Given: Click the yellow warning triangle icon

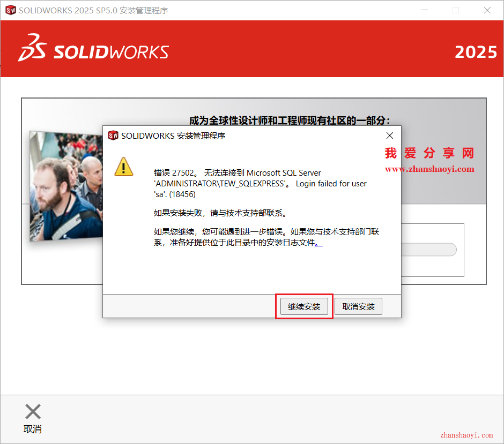Looking at the screenshot, I should (x=124, y=167).
